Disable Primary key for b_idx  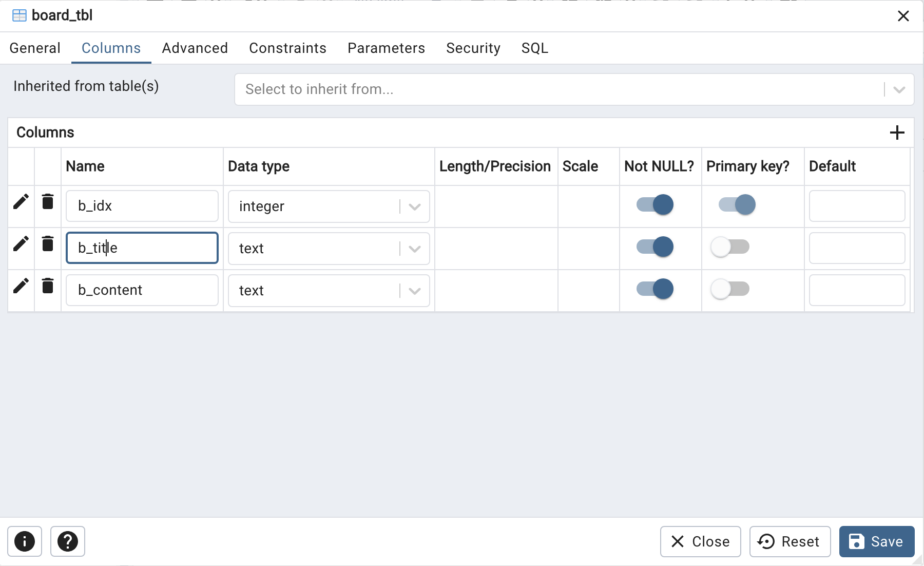coord(737,205)
